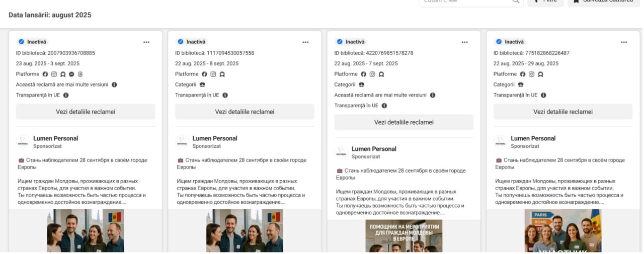This screenshot has height=254, width=644.
Task: Click Inactivă status icon on ad 2007903936708885
Action: (21, 42)
